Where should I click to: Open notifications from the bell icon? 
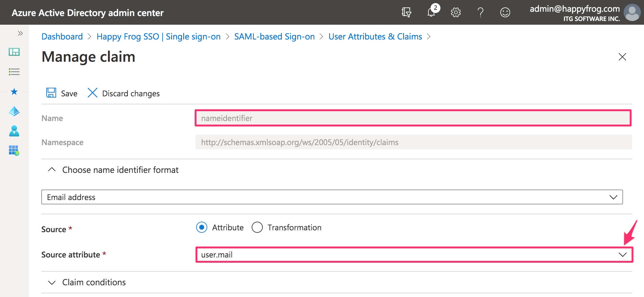pyautogui.click(x=431, y=12)
